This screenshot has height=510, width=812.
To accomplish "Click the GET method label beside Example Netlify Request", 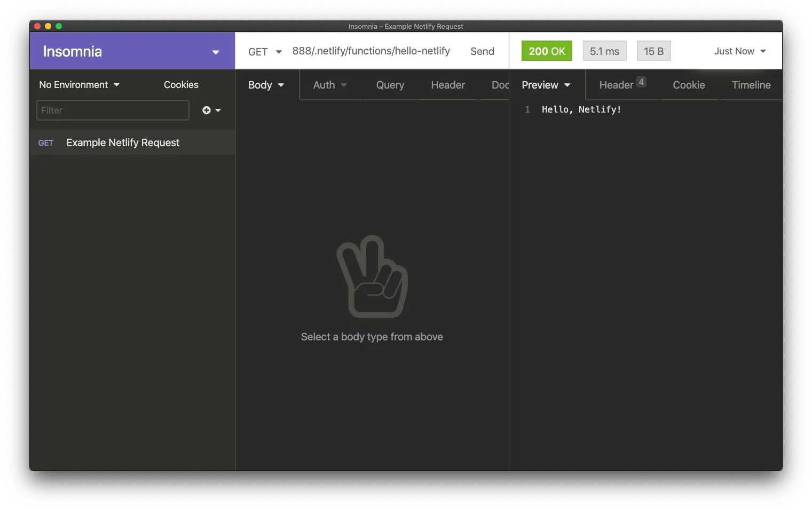I will [x=46, y=142].
